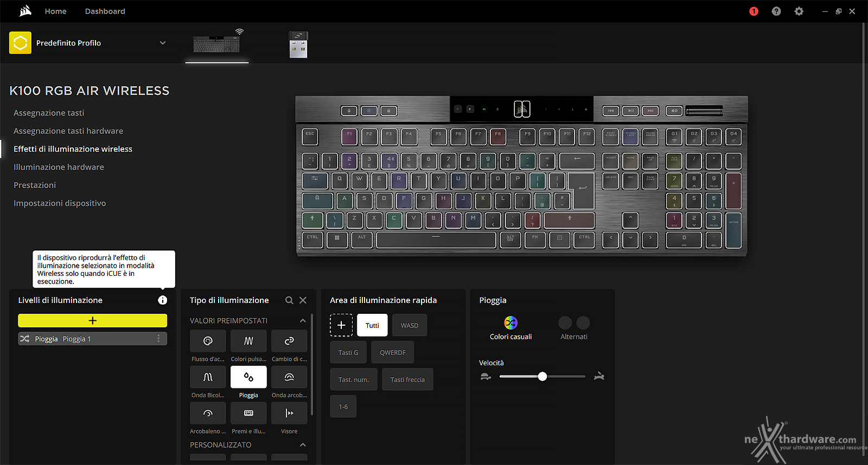Choose the Arcobaleno spiral effect

pos(208,413)
